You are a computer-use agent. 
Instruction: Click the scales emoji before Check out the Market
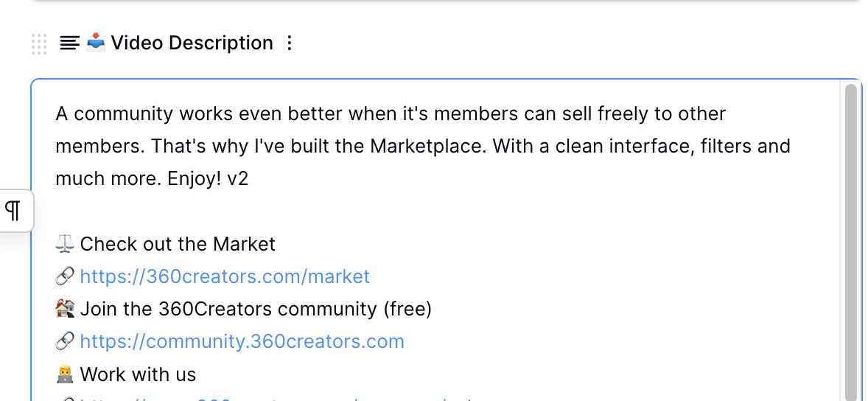[x=65, y=244]
